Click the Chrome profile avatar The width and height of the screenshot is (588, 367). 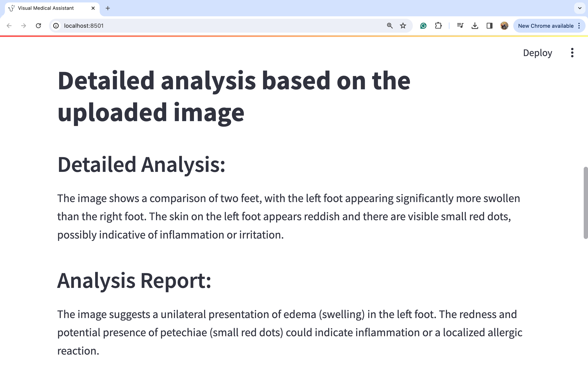coord(504,26)
